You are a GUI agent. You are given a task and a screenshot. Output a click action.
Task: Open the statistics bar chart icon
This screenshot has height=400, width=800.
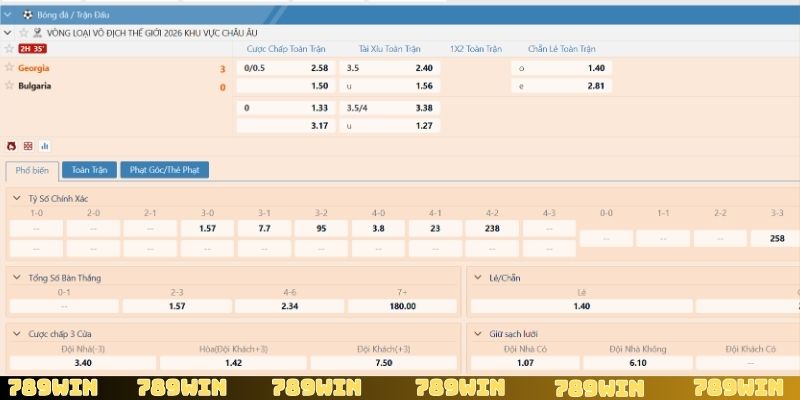tap(45, 145)
